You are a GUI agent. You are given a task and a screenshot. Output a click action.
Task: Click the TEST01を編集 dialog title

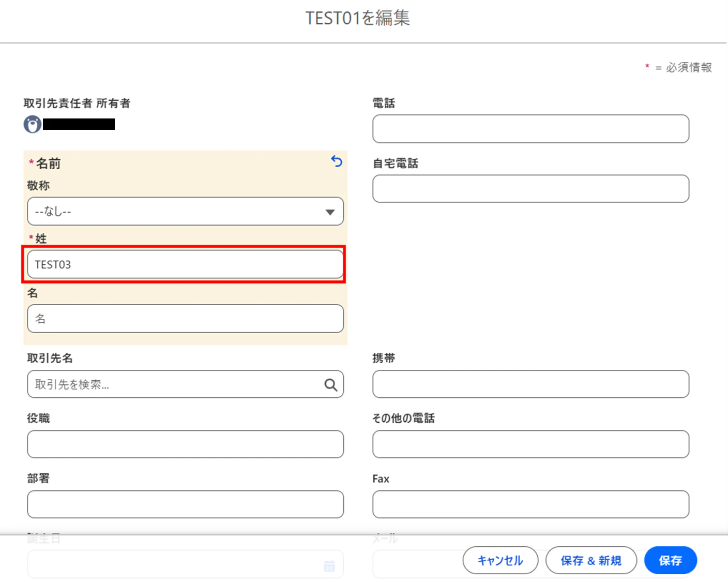[357, 18]
